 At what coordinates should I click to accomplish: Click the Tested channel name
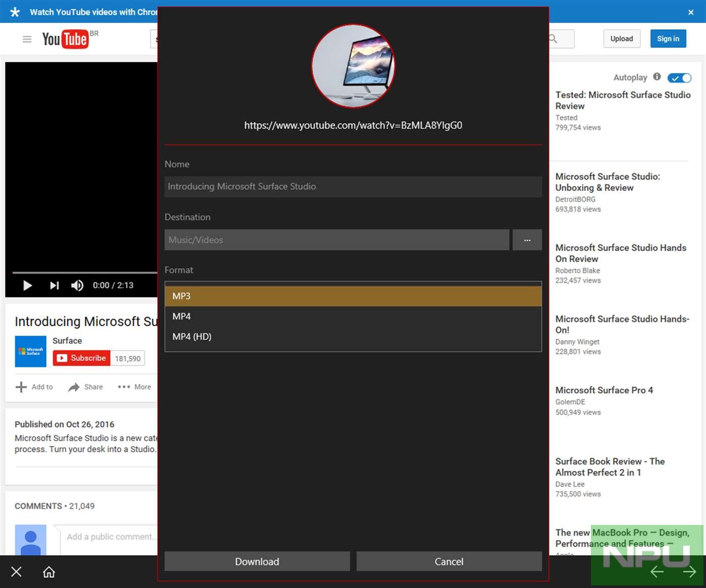tap(566, 118)
